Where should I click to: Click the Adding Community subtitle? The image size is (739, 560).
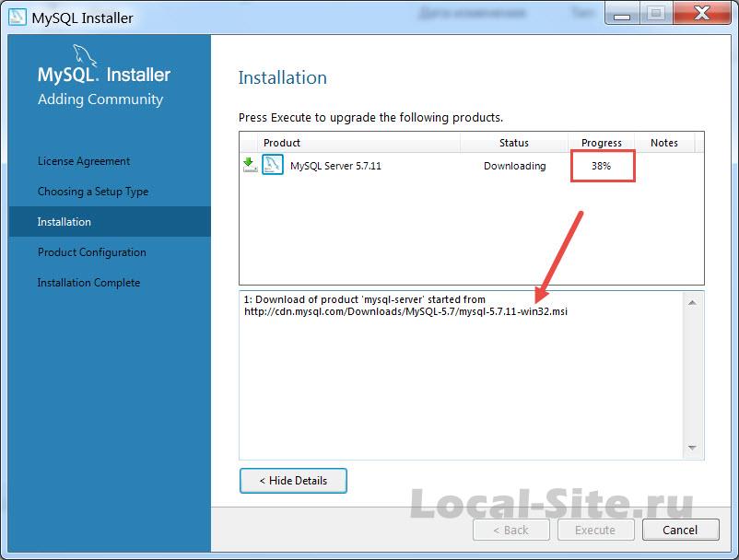coord(100,99)
